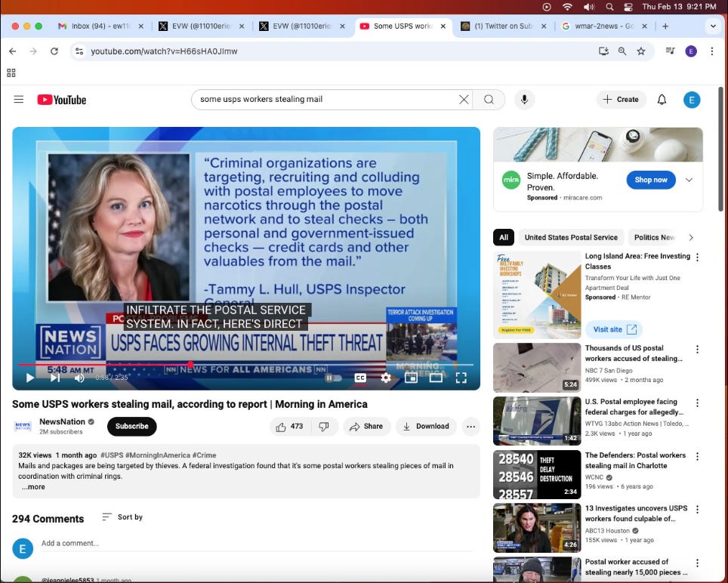This screenshot has width=728, height=583.
Task: Open the NewsNation channel name link
Action: point(62,421)
